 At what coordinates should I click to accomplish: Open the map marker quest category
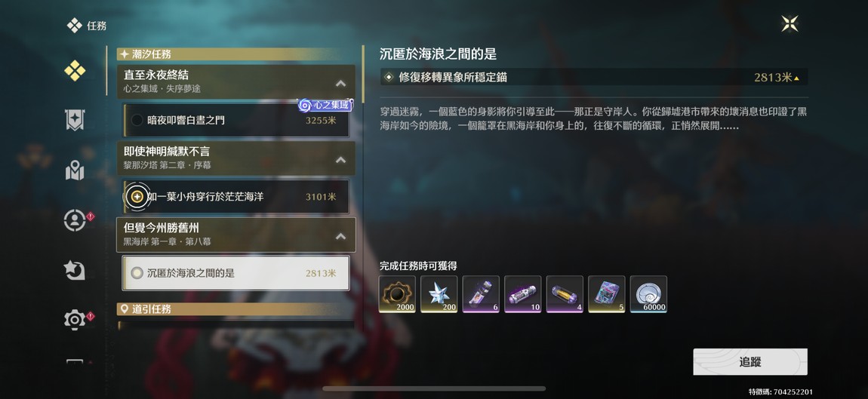tap(75, 170)
